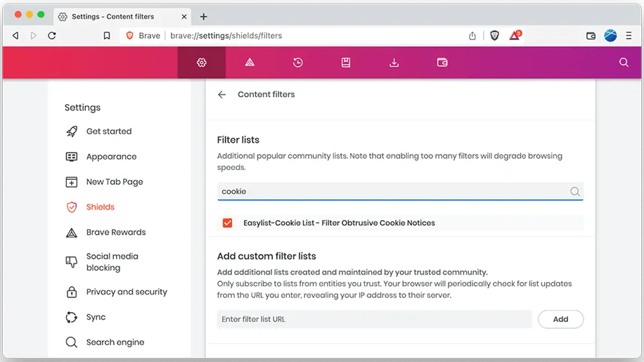Open Downloads icon in the settings top bar
Viewport: 644px width, 362px height.
(394, 63)
